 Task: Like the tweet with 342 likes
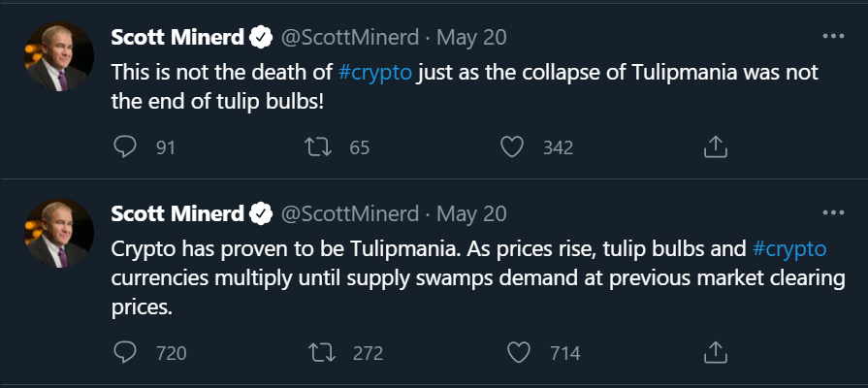(513, 146)
